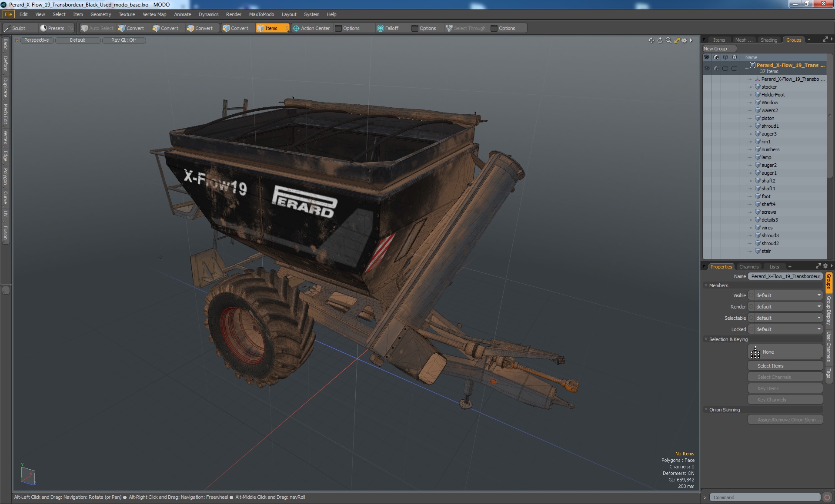Open the File menu
Screen dimensions: 835x504
pyautogui.click(x=8, y=14)
